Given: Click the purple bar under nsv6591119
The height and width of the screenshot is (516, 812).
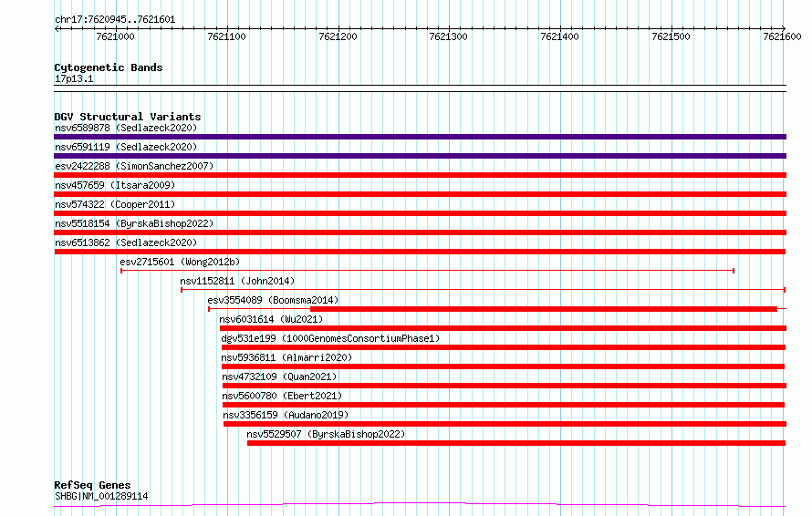Looking at the screenshot, I should pyautogui.click(x=420, y=156).
